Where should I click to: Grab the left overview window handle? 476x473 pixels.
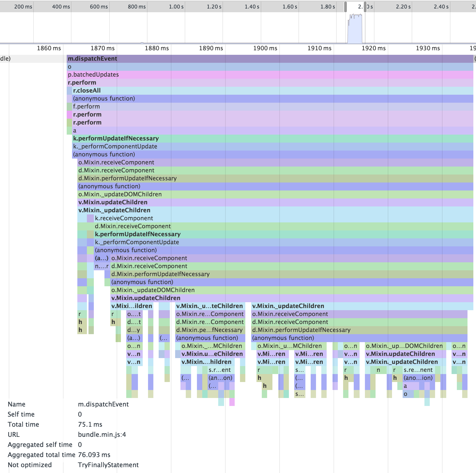pos(346,7)
